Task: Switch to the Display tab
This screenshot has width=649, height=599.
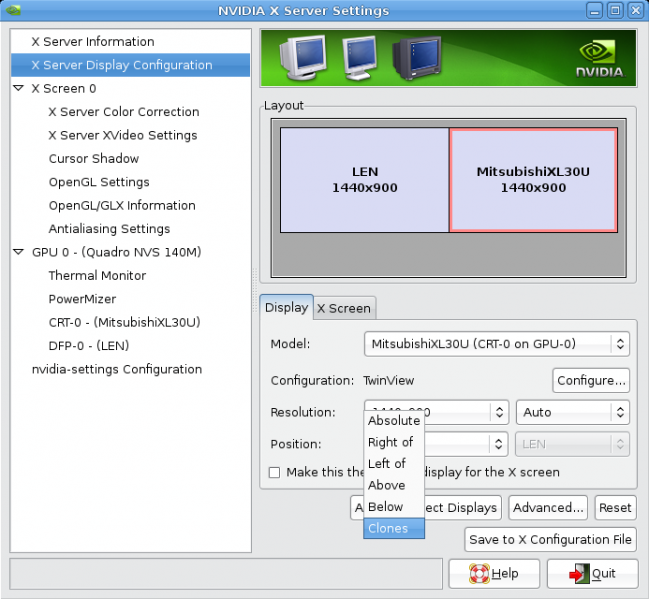Action: coord(286,308)
